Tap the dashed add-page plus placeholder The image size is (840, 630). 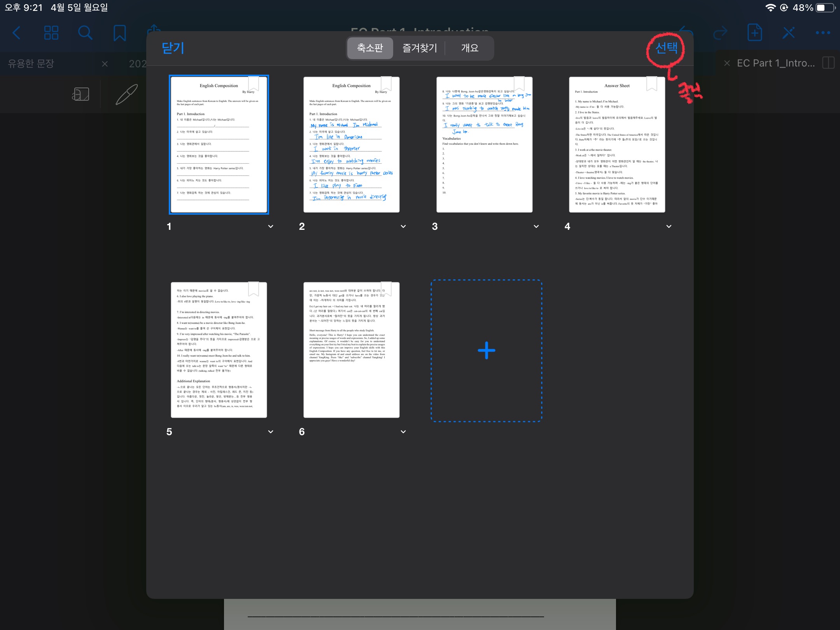click(x=486, y=350)
